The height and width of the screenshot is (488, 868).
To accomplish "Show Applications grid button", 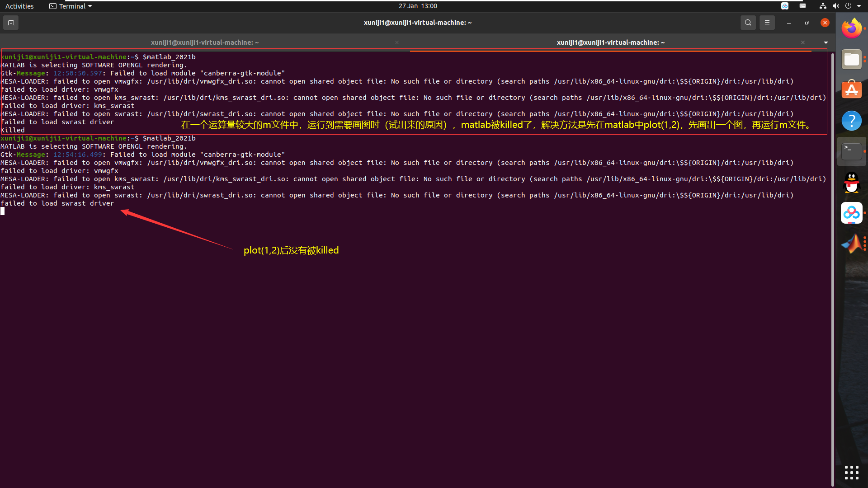I will tap(852, 473).
